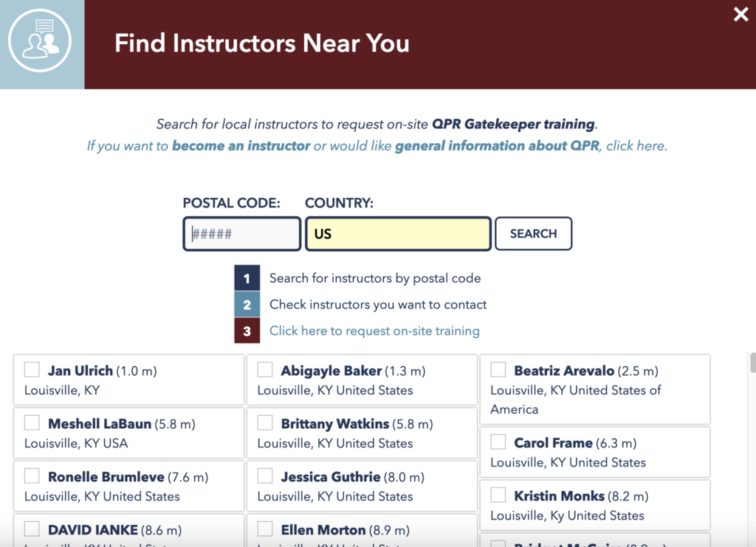
Task: Check Meshell LaBaun's checkbox
Action: click(32, 423)
